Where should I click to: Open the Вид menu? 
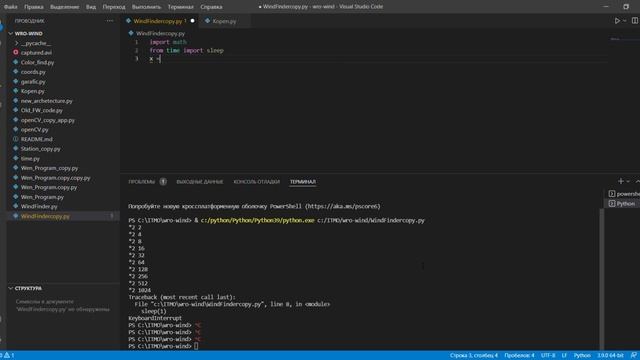[91, 7]
